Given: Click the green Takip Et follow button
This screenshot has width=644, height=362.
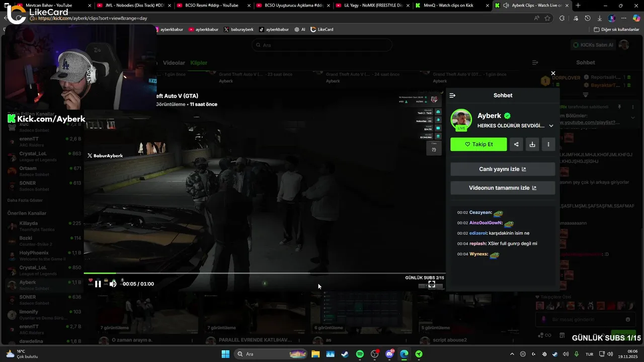Looking at the screenshot, I should (478, 144).
